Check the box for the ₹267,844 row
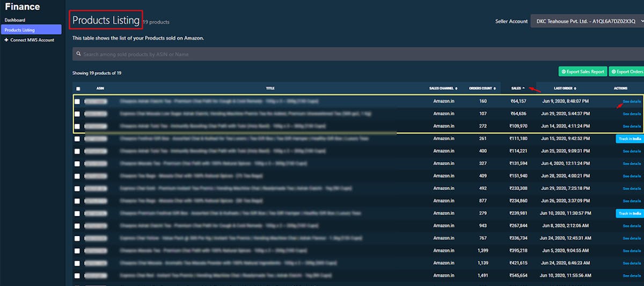The height and width of the screenshot is (286, 644). click(x=77, y=226)
